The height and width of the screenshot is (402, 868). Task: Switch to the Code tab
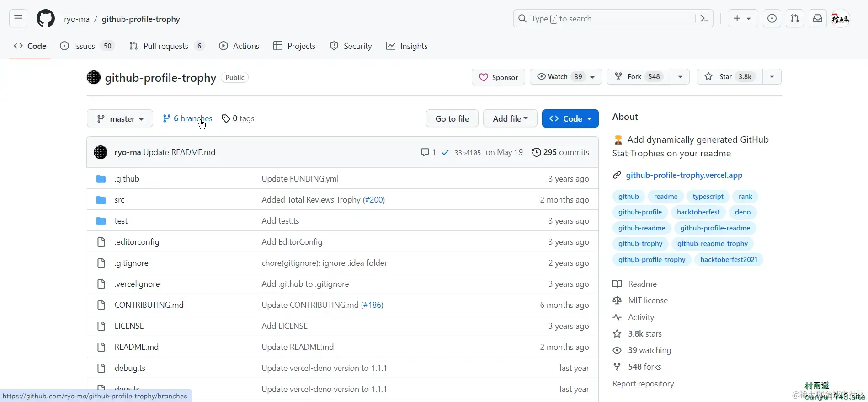[30, 46]
